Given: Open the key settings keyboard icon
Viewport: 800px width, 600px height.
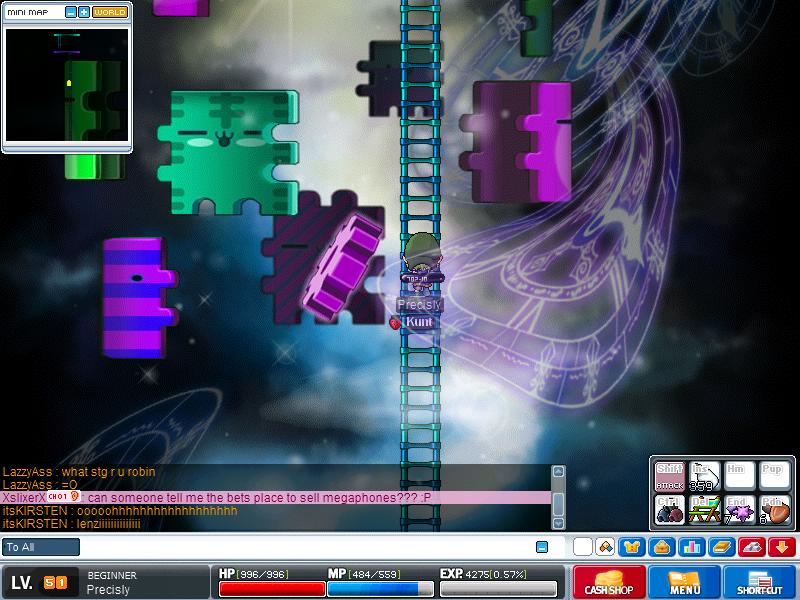Looking at the screenshot, I should coord(752,547).
